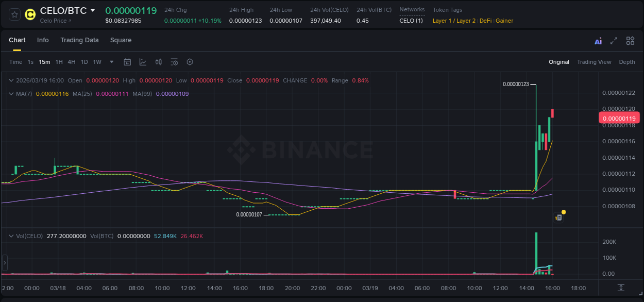Add CELO/BTC to favorites via star icon
This screenshot has width=644, height=302.
point(14,14)
